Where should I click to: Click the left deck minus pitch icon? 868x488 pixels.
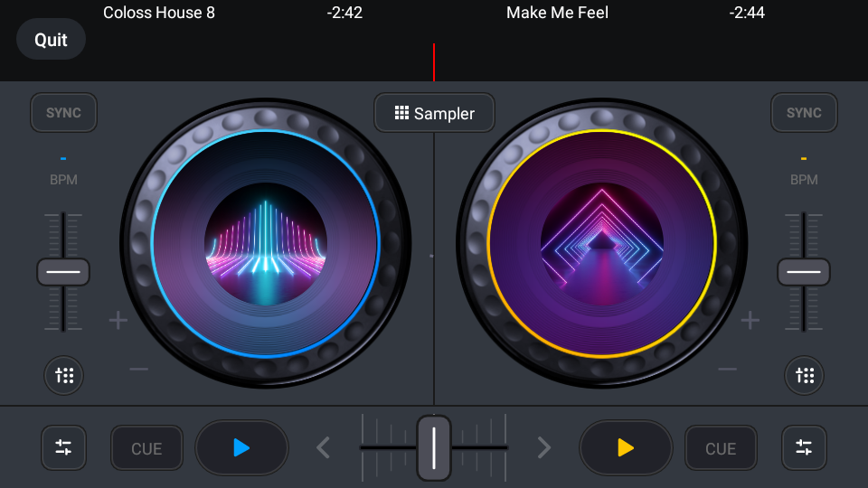coord(138,369)
